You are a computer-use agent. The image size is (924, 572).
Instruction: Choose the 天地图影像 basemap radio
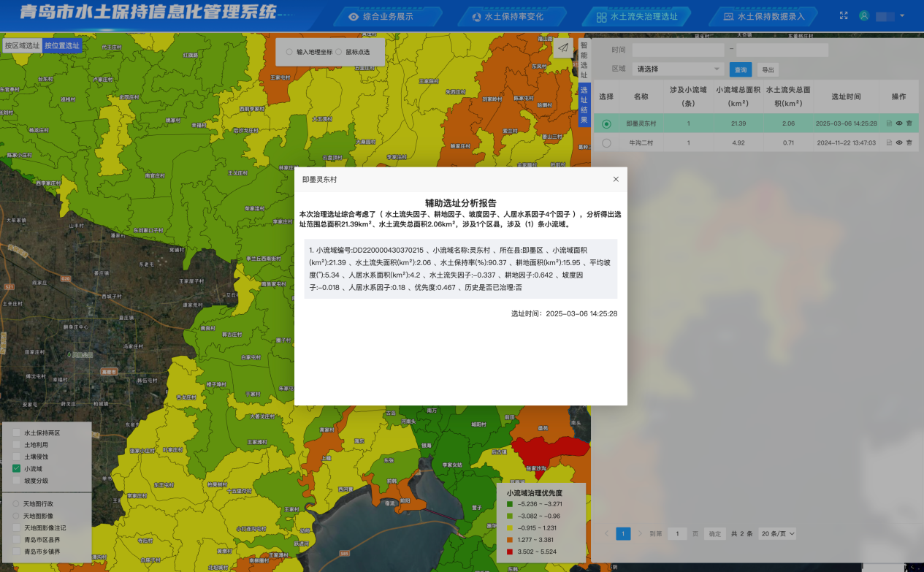(17, 516)
